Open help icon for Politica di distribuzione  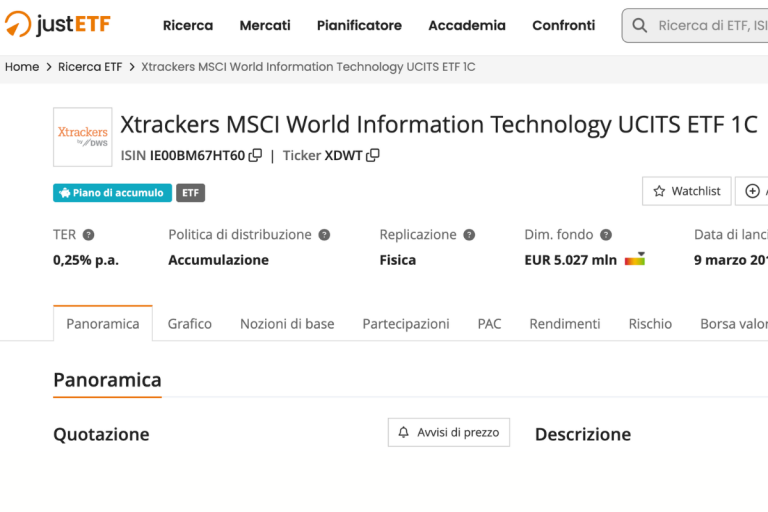324,235
